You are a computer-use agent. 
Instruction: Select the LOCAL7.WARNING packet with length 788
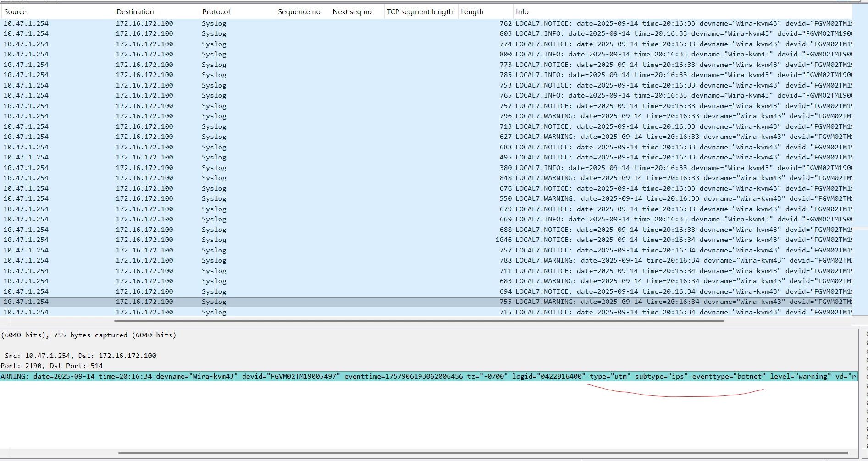pyautogui.click(x=426, y=260)
